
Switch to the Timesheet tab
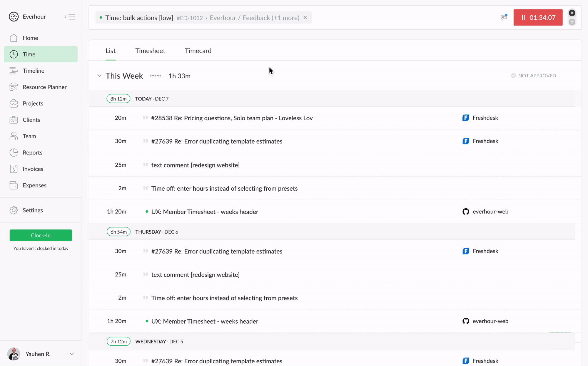tap(150, 51)
